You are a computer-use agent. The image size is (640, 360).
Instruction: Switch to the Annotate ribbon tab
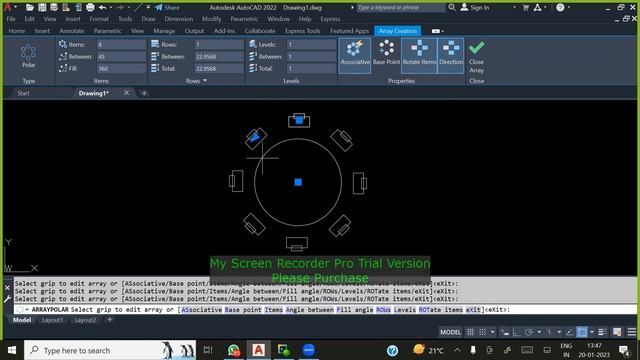pos(71,31)
